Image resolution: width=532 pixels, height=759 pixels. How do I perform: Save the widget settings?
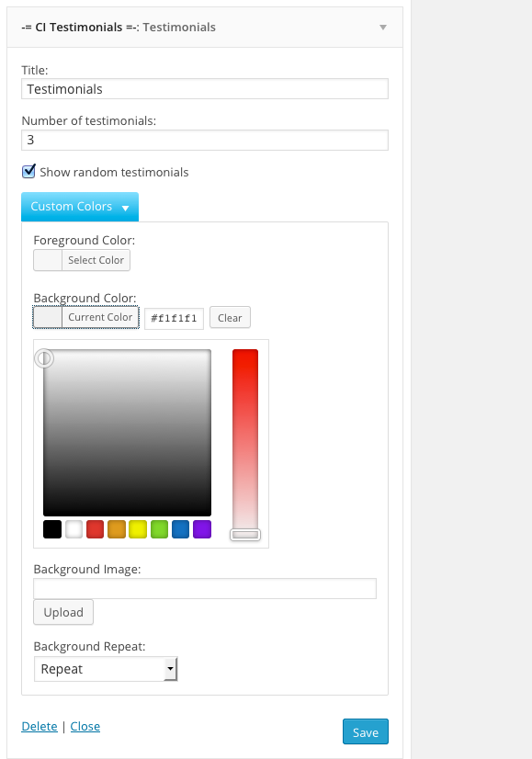coord(366,731)
